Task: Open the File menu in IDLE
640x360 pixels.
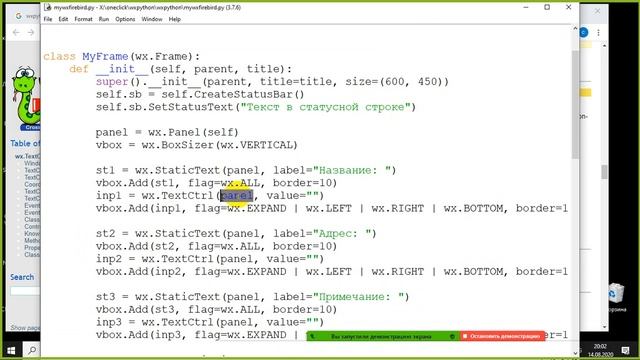Action: [x=48, y=19]
